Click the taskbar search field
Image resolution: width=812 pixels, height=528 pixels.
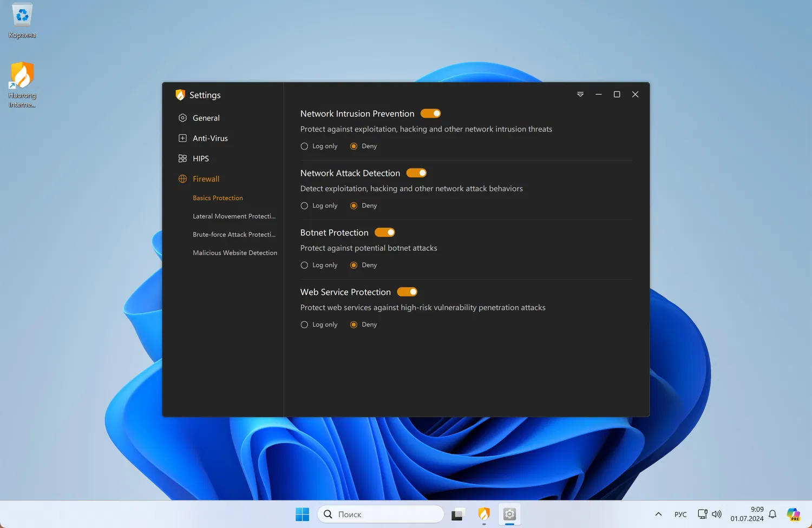click(x=381, y=514)
